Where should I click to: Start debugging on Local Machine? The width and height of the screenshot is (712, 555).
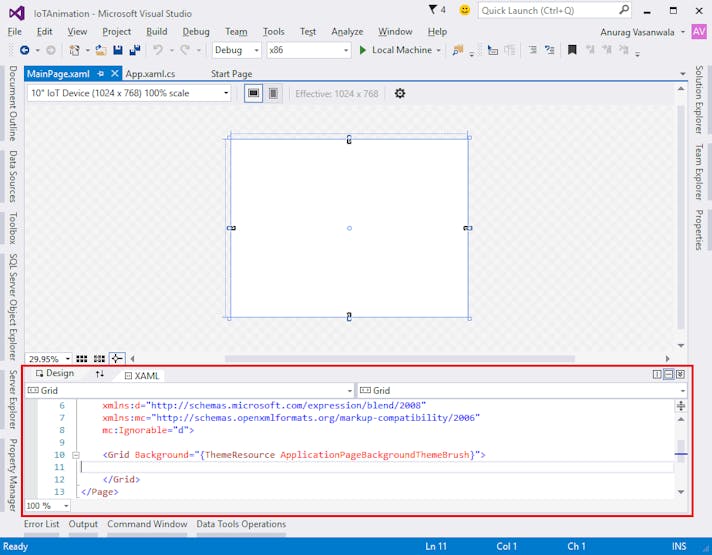pyautogui.click(x=395, y=50)
